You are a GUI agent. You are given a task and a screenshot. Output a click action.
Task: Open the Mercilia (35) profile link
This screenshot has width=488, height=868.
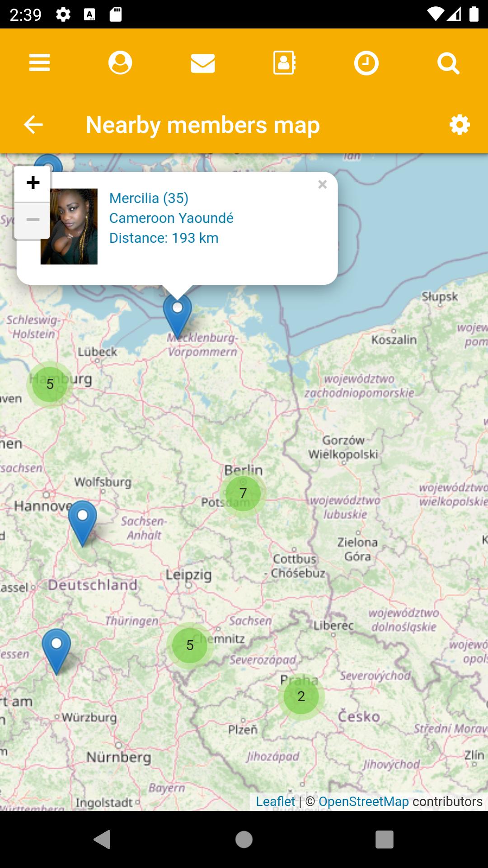click(149, 198)
